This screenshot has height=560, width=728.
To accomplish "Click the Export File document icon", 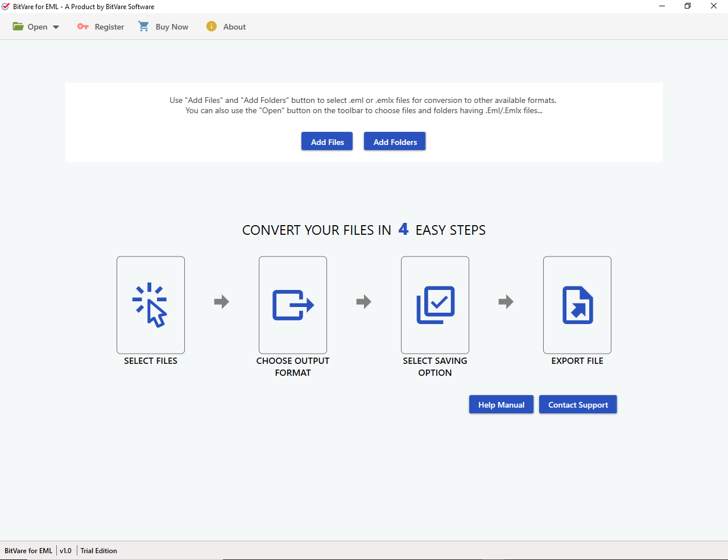I will pos(577,305).
